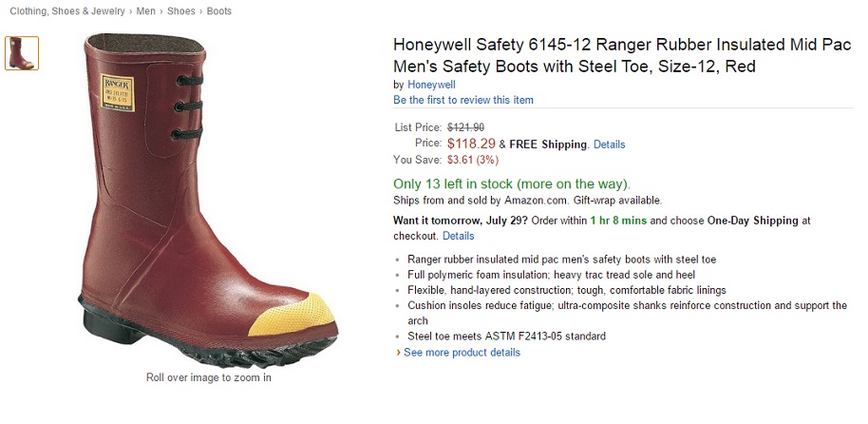Click Roll over image to zoom in caption
Screen dimensions: 868x424
(209, 377)
